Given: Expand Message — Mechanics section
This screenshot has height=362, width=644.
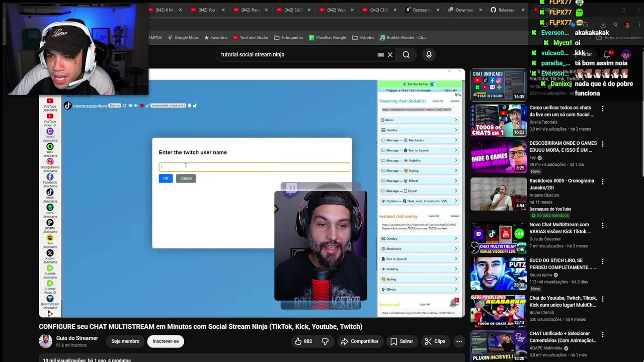Looking at the screenshot, I should click(x=419, y=140).
